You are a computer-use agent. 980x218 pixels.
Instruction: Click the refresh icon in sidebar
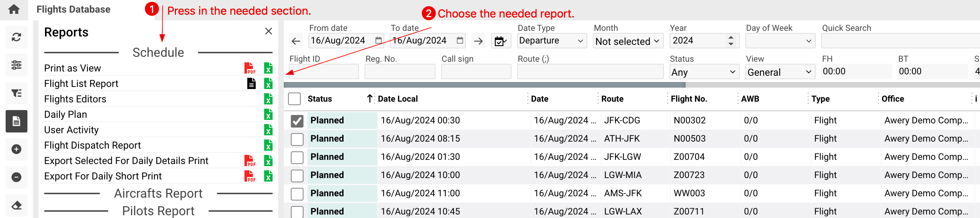17,37
